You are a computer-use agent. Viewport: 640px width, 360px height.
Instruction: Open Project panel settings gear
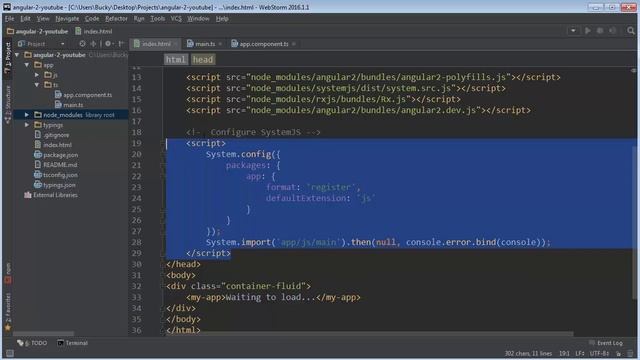(x=108, y=44)
